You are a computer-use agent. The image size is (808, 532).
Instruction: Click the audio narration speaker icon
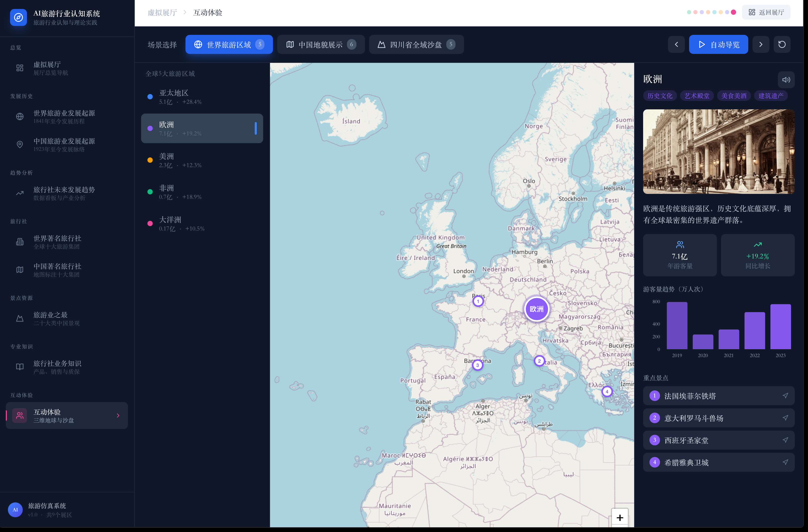coord(786,80)
